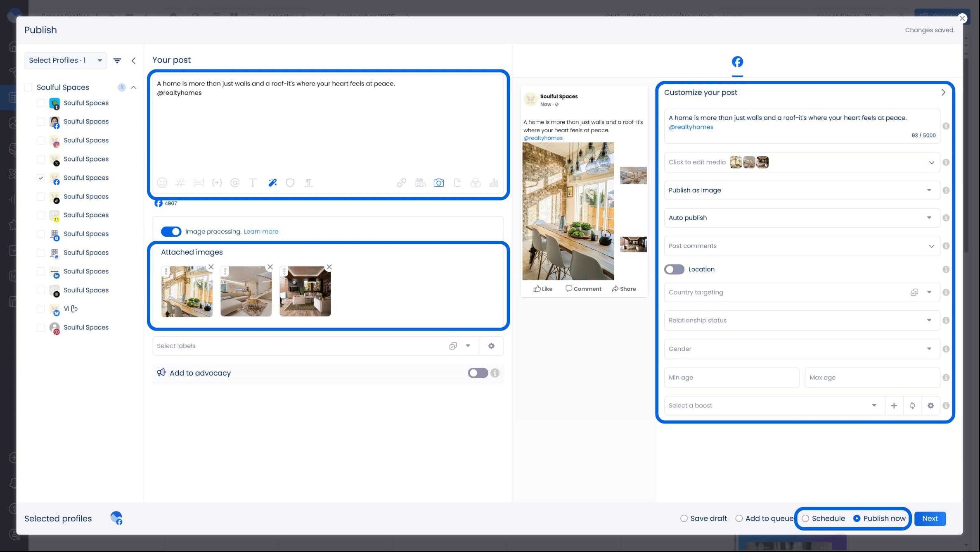Open the emoji picker in the post editor
980x552 pixels.
point(162,183)
